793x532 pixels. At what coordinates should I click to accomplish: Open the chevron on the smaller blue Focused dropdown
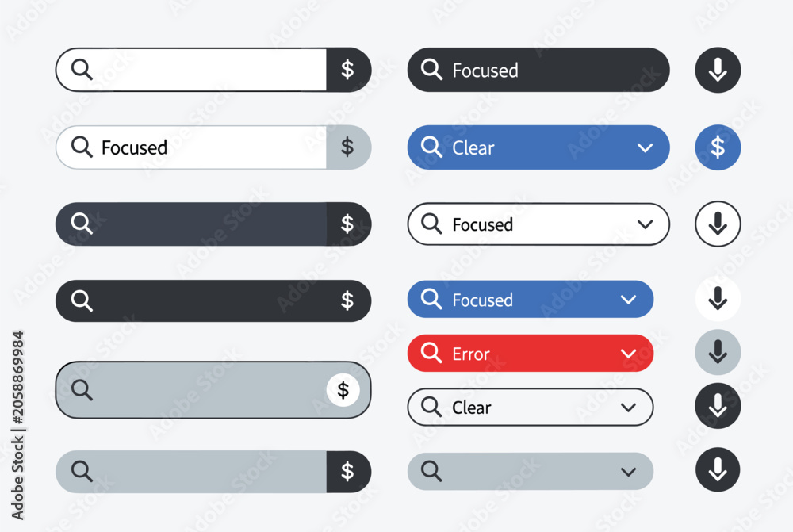628,300
